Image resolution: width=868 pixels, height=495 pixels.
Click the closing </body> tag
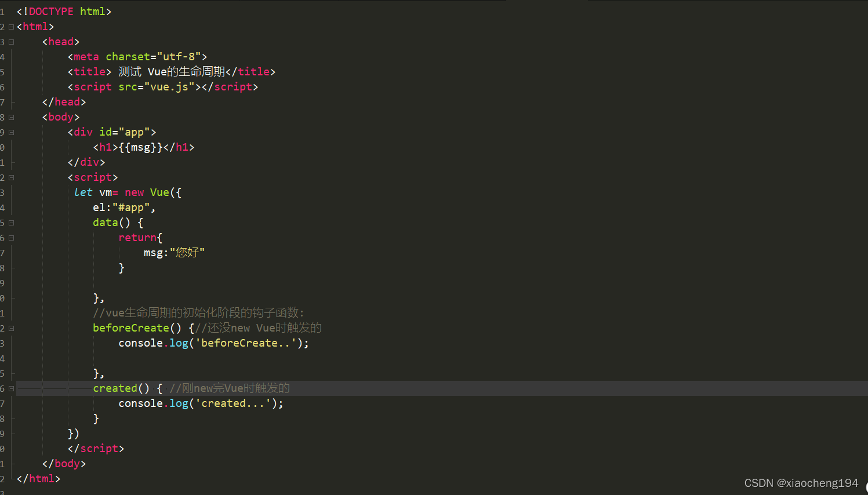pyautogui.click(x=64, y=464)
